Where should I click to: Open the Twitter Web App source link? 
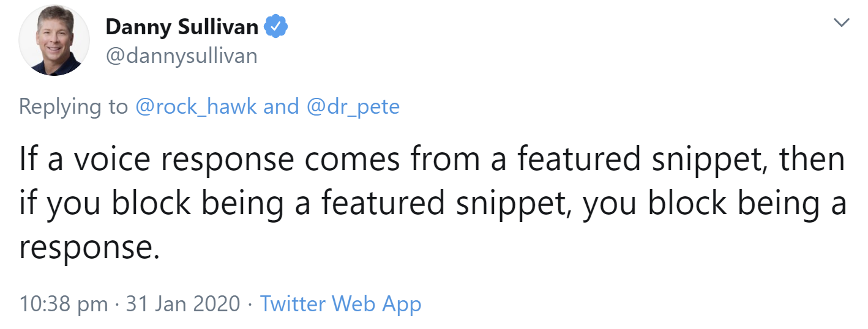pyautogui.click(x=341, y=304)
